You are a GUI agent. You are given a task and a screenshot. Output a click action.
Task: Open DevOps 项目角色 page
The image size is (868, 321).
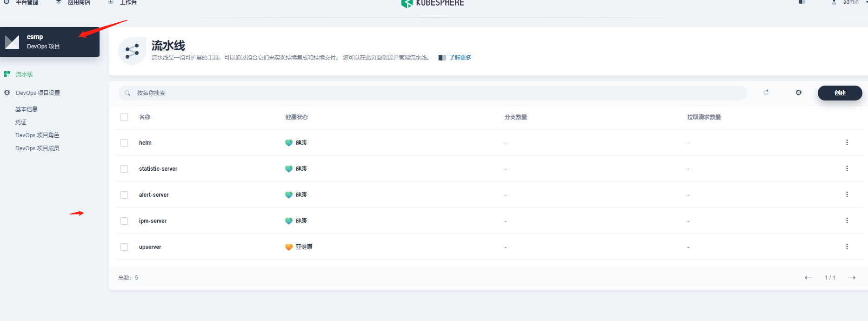[x=37, y=135]
